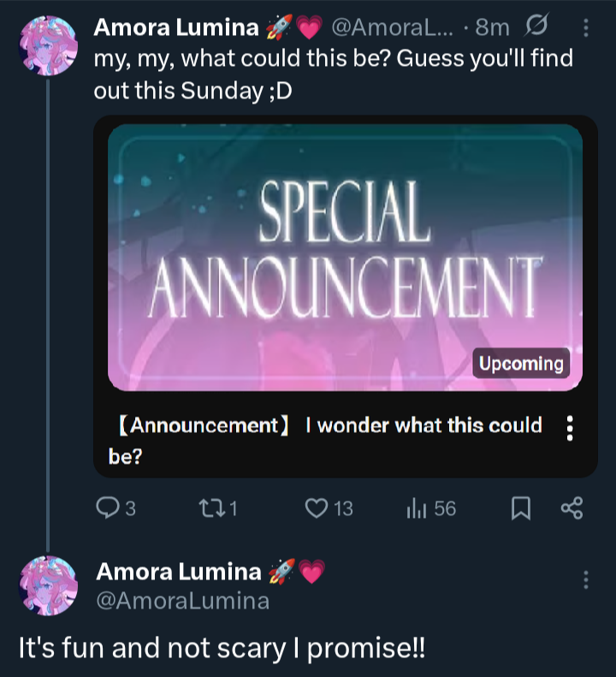Click the Amora Lumina name on the reply
Viewport: 616px width, 677px height.
click(178, 572)
